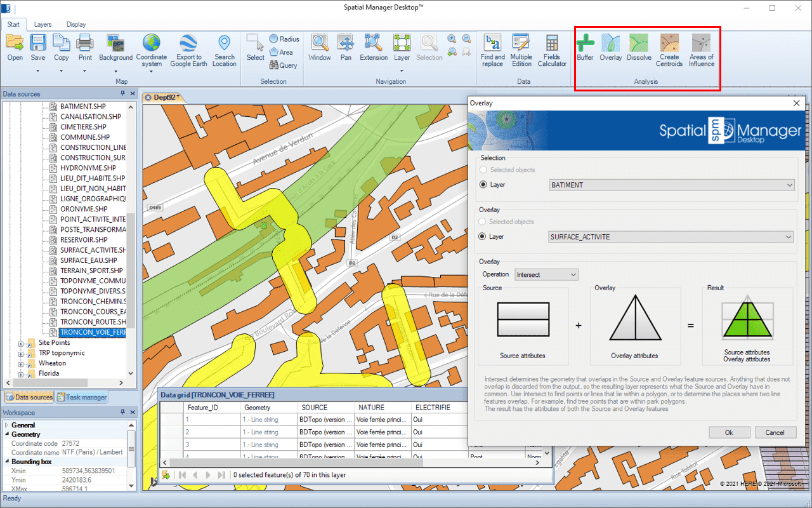Cancel the Overlay dialog
The image size is (812, 508).
[x=775, y=432]
